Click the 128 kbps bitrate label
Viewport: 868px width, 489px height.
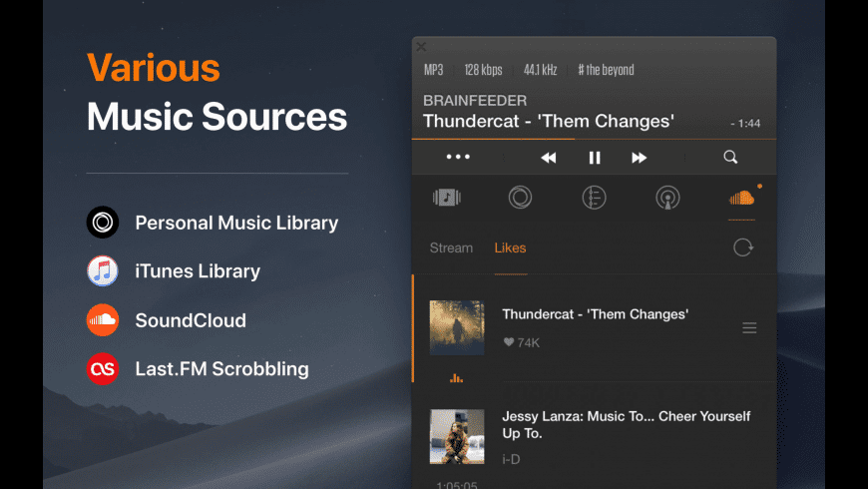pos(483,70)
